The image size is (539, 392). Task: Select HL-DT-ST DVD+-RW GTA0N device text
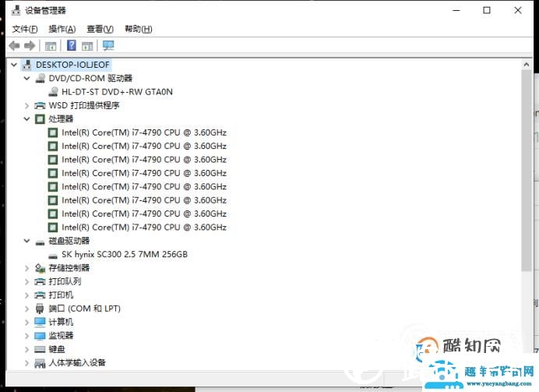click(x=117, y=92)
